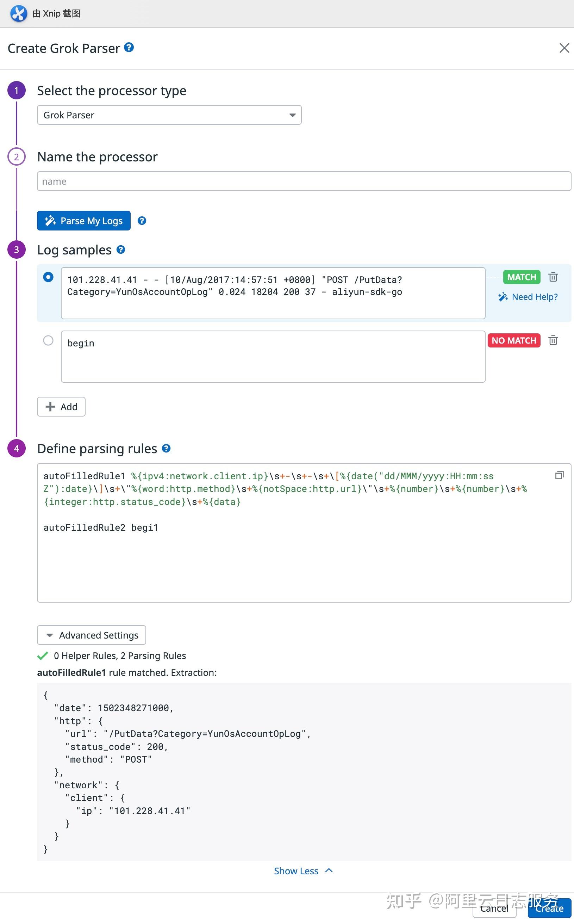This screenshot has width=574, height=924.
Task: Add a new log sample
Action: (x=61, y=407)
